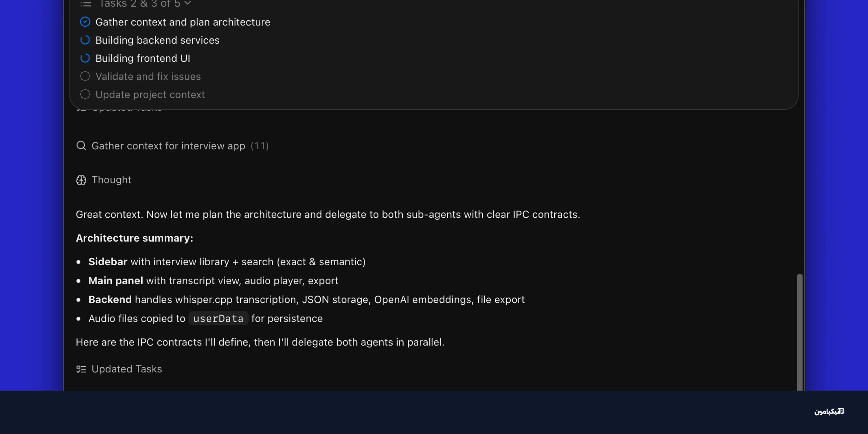The width and height of the screenshot is (868, 434).
Task: Click the checklist icon beside bottom Updated Tasks
Action: pyautogui.click(x=81, y=369)
